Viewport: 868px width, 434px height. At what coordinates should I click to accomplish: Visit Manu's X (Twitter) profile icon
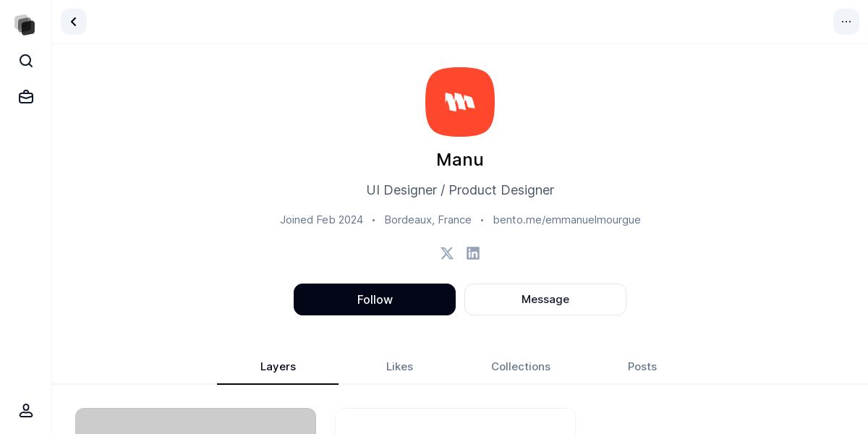point(447,253)
